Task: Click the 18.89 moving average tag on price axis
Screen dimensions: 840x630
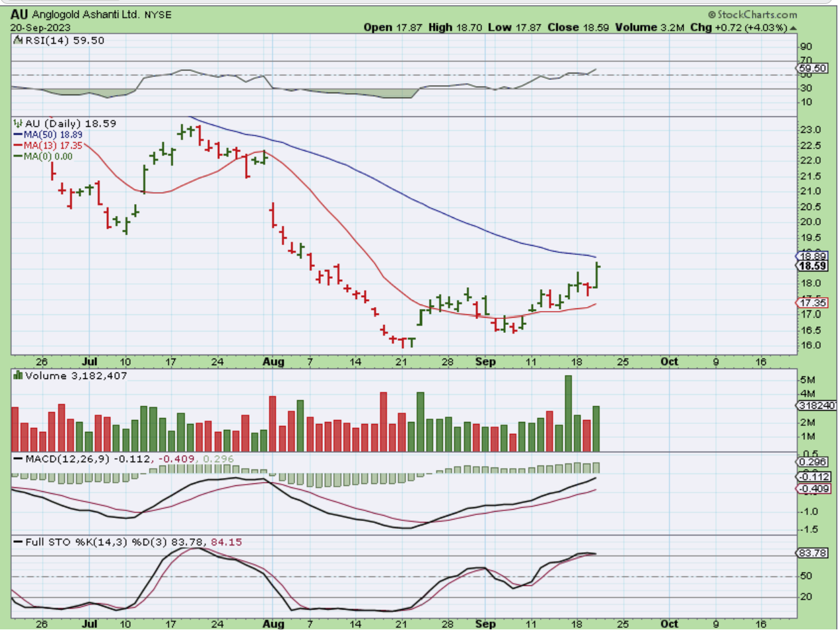Action: (812, 256)
